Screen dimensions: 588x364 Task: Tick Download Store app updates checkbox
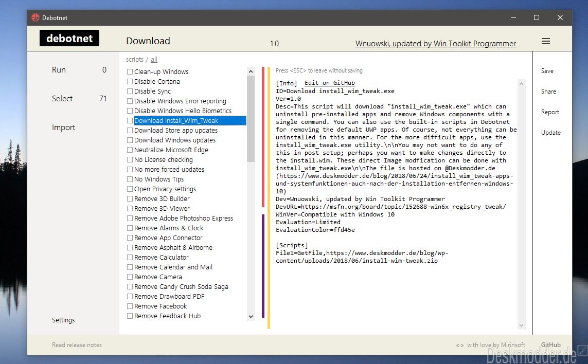coord(130,130)
